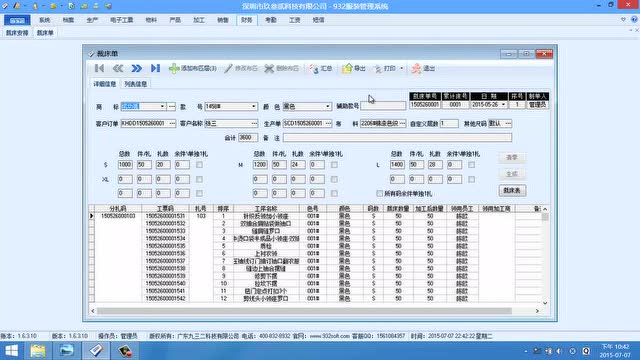Viewport: 640px width, 360px height.
Task: Open the 款号 dropdown
Action: (x=253, y=107)
